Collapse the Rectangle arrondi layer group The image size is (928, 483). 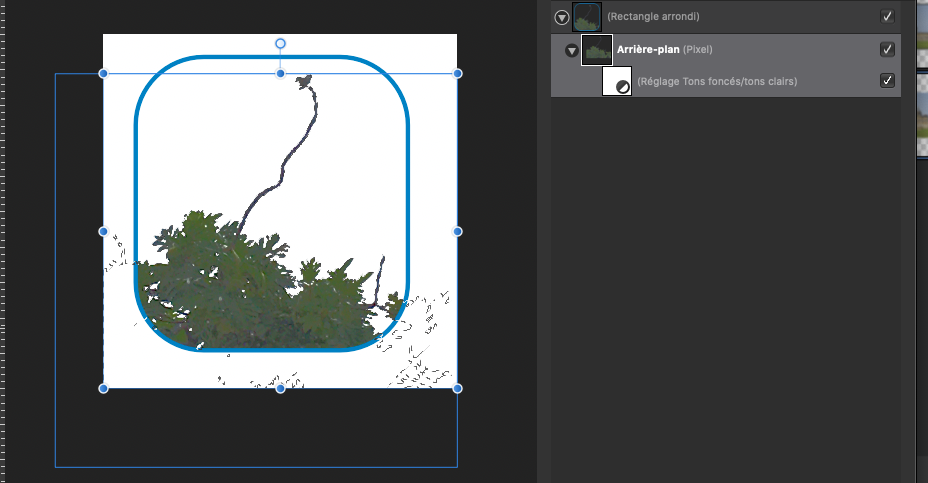coord(562,18)
